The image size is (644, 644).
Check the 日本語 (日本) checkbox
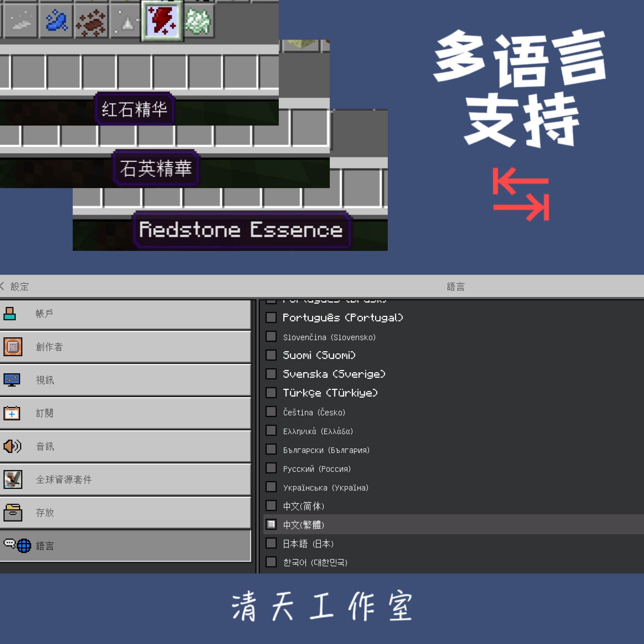tap(271, 543)
